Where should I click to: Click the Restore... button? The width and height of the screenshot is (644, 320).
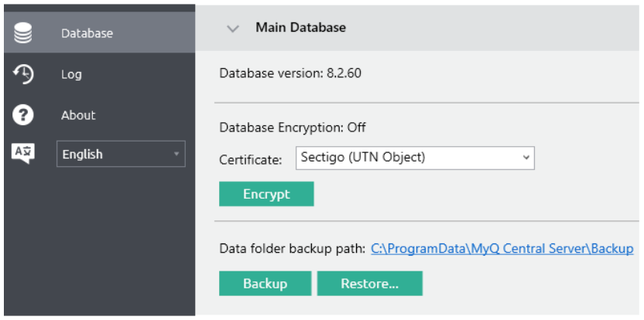369,284
